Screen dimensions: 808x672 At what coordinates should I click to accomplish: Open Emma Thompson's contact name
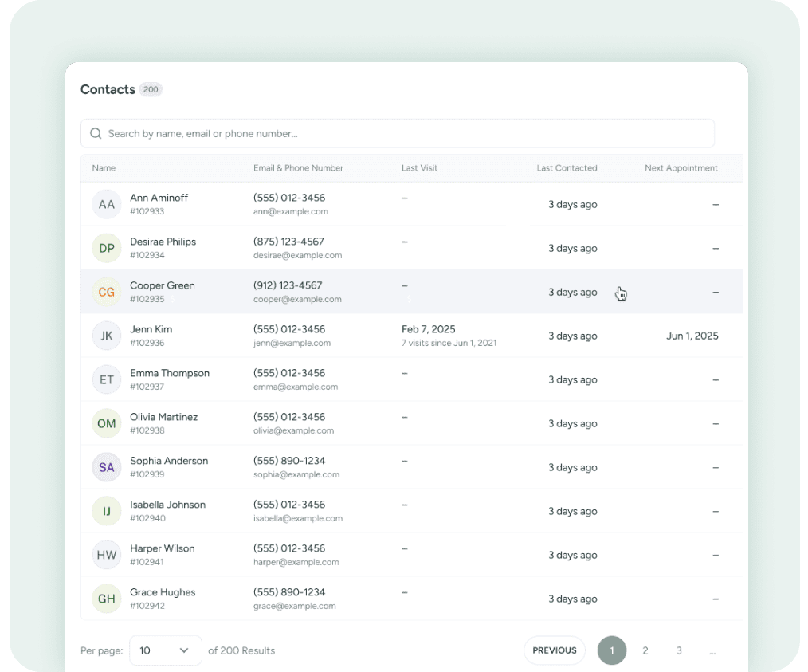click(x=170, y=373)
